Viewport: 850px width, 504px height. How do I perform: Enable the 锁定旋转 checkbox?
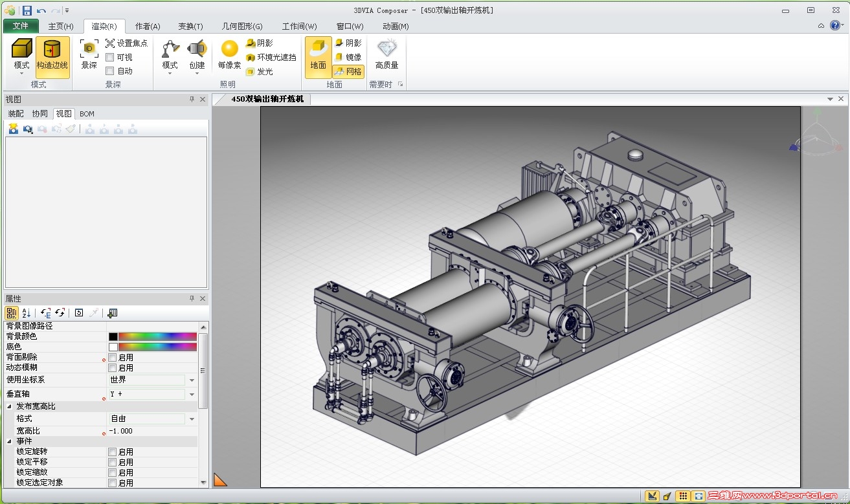pyautogui.click(x=113, y=452)
